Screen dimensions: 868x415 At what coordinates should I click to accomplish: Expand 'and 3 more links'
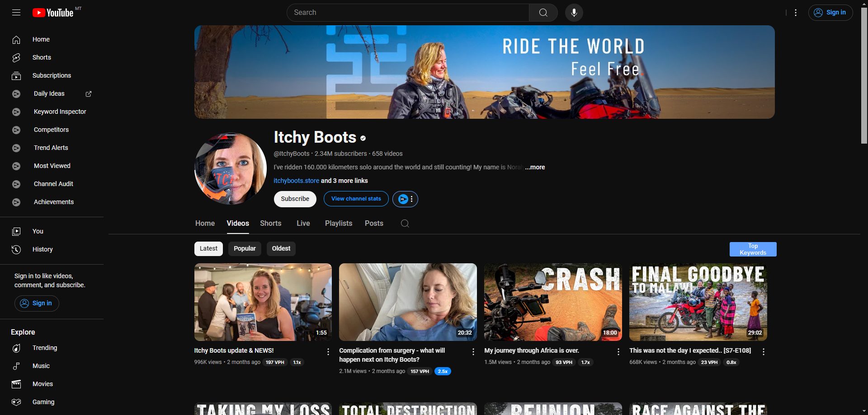(x=344, y=181)
